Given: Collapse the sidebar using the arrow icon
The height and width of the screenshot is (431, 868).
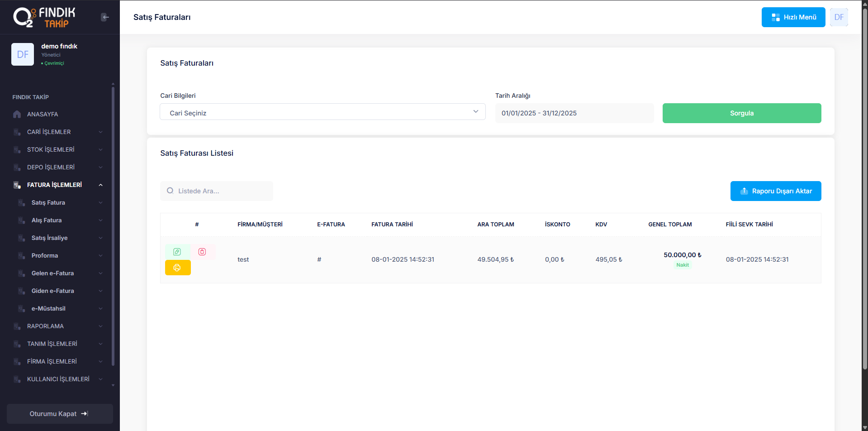Looking at the screenshot, I should [x=105, y=17].
